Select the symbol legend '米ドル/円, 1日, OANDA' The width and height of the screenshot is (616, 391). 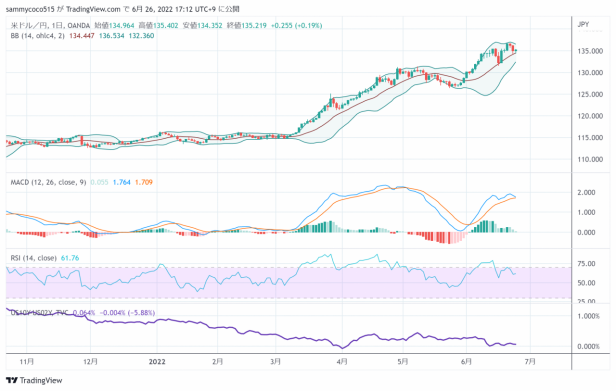tap(50, 26)
